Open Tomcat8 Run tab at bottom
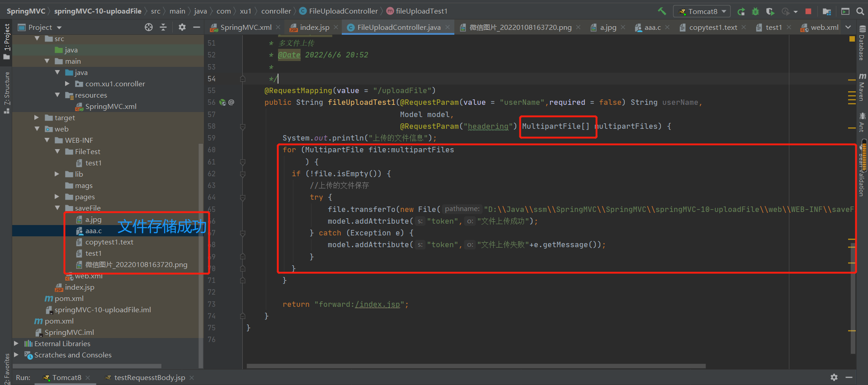This screenshot has width=868, height=385. [x=66, y=378]
